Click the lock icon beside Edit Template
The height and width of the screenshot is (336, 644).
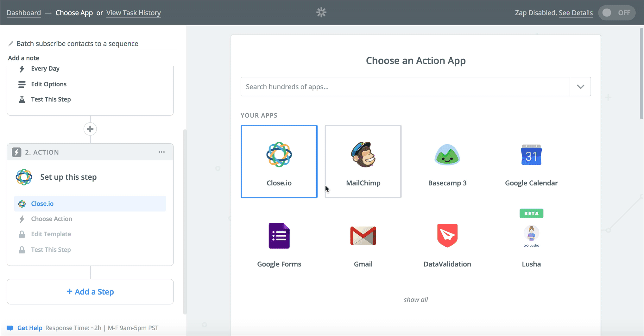pos(22,234)
